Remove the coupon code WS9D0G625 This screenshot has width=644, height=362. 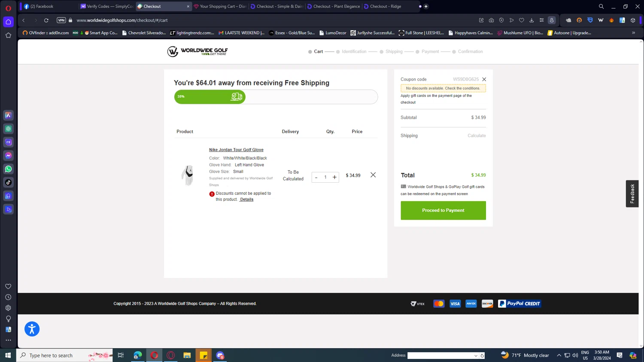[x=484, y=79]
